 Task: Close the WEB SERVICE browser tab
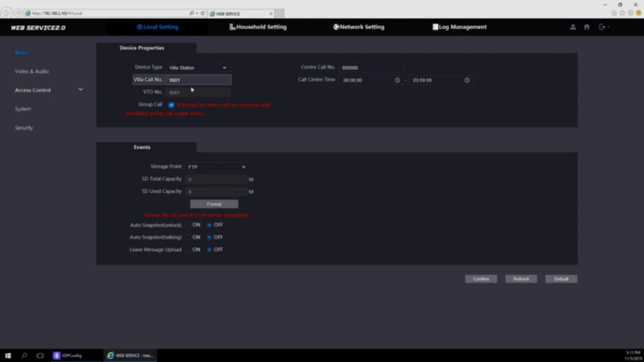(x=271, y=13)
